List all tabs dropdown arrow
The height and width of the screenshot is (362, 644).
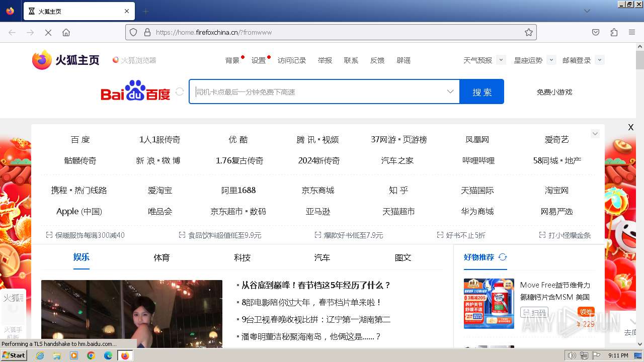tap(587, 11)
